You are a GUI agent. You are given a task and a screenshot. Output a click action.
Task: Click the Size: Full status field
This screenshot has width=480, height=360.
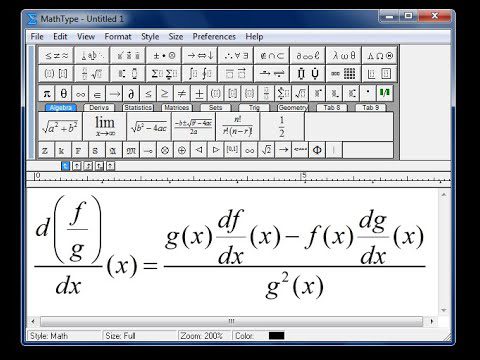pos(139,336)
